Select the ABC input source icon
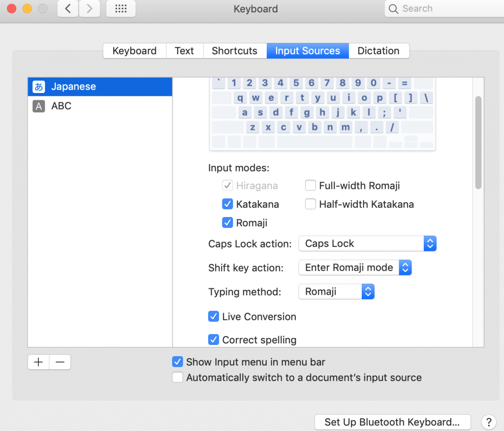 pos(37,106)
